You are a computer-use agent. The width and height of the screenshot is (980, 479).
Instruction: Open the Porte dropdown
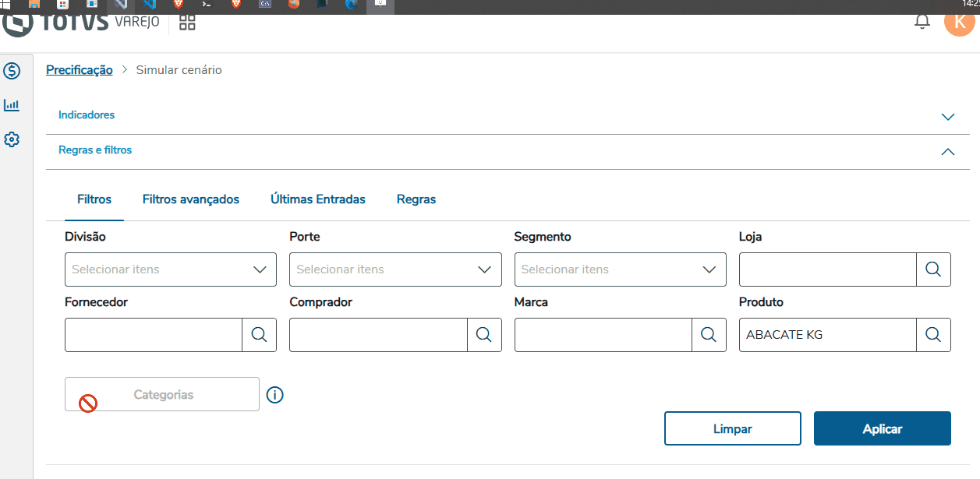395,269
